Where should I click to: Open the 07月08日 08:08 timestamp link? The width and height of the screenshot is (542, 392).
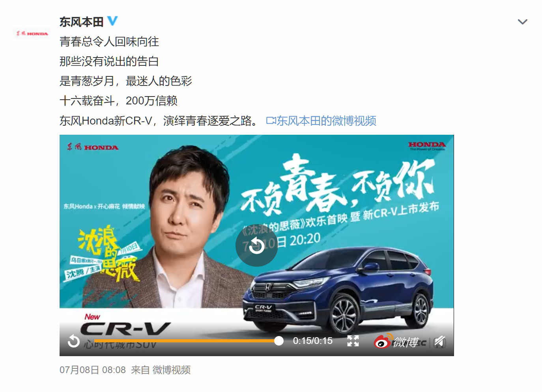(93, 370)
